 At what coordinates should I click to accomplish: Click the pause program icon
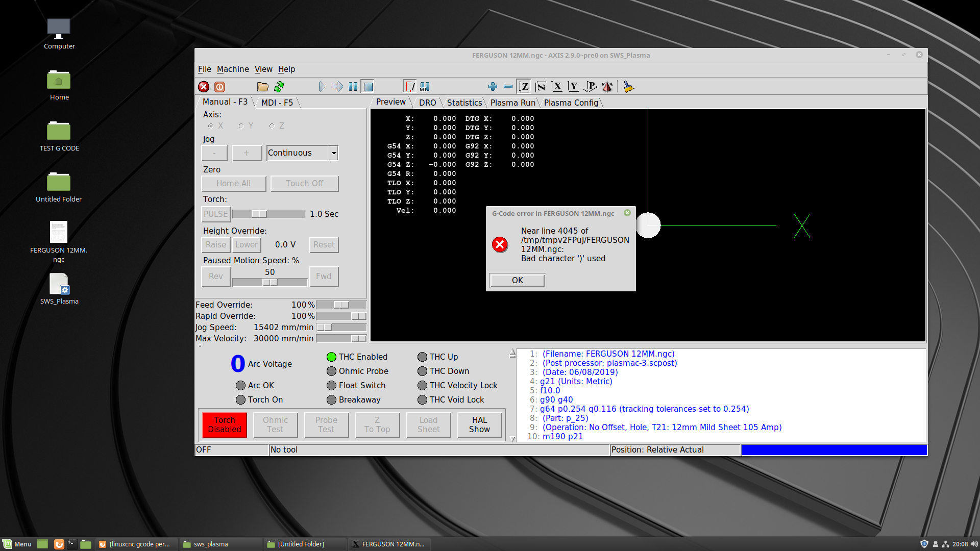point(353,87)
